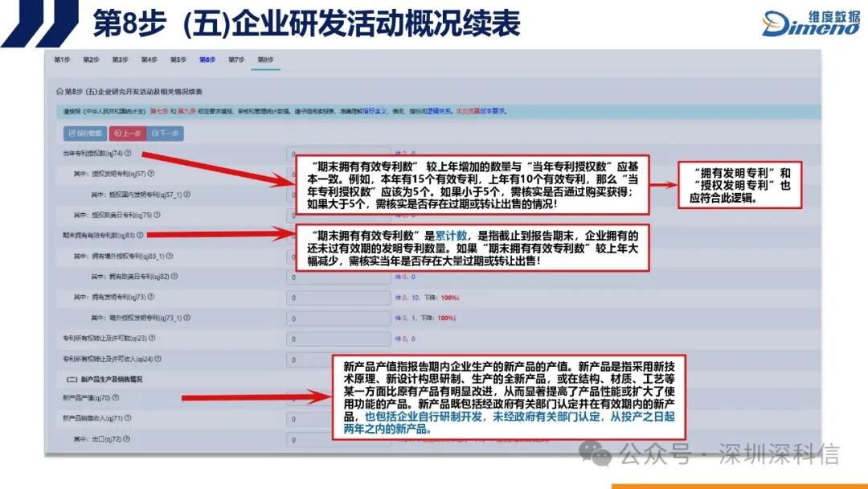Click the Dimeno 维度数据 logo
The height and width of the screenshot is (489, 868).
pyautogui.click(x=811, y=23)
